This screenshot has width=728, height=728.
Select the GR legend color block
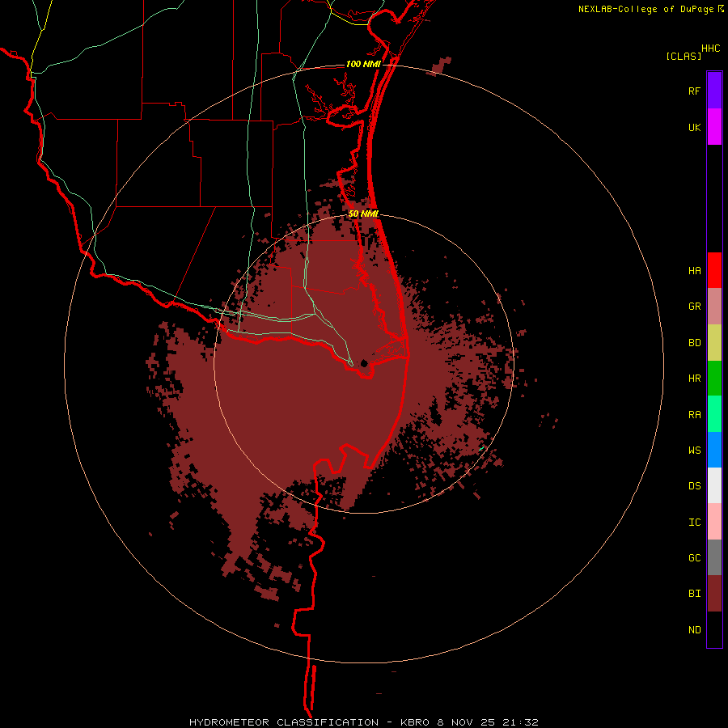click(x=714, y=307)
